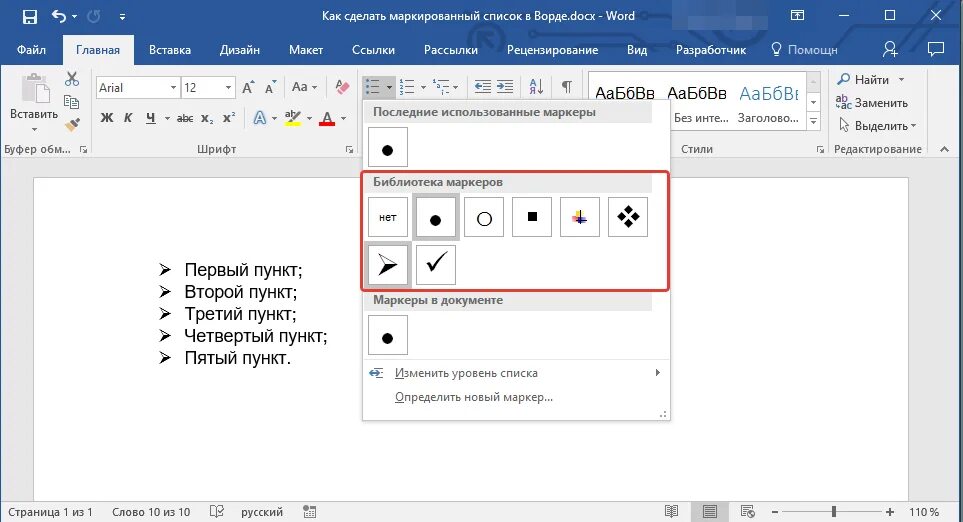Open the Выделить dropdown

(x=878, y=125)
